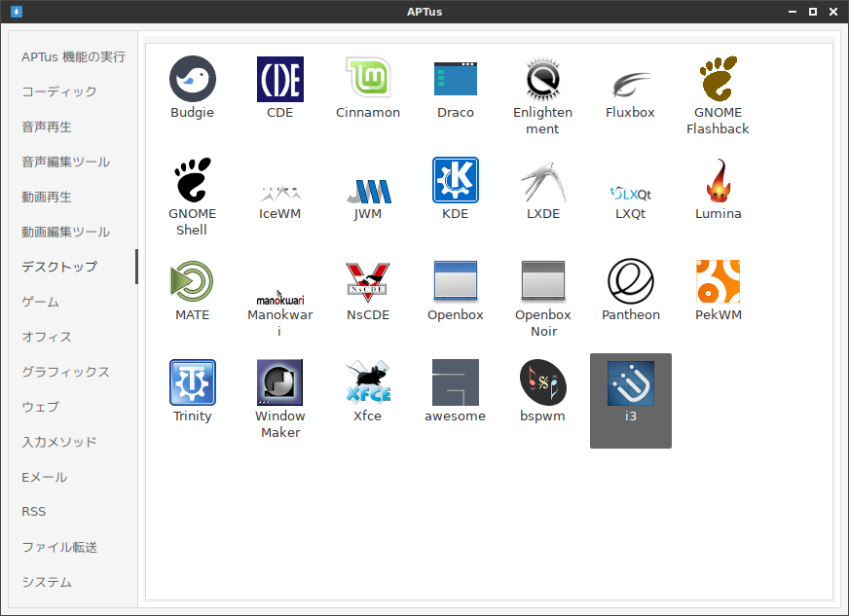Viewport: 849px width, 616px height.
Task: Choose the Window Maker icon
Action: tap(280, 382)
